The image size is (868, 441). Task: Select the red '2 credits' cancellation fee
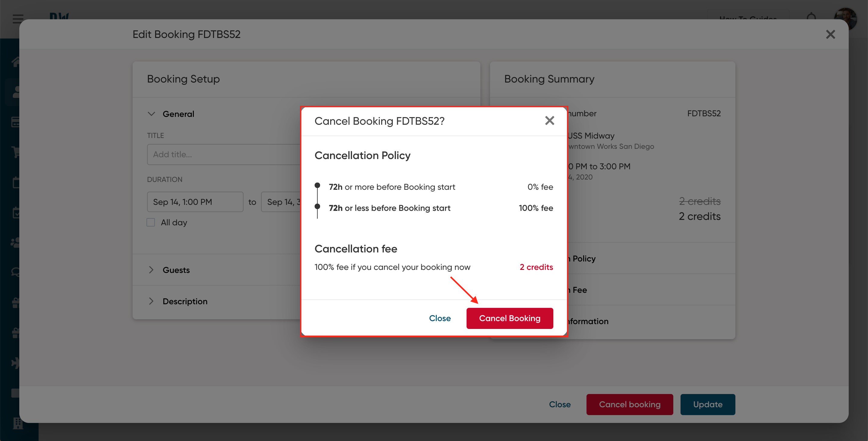536,267
